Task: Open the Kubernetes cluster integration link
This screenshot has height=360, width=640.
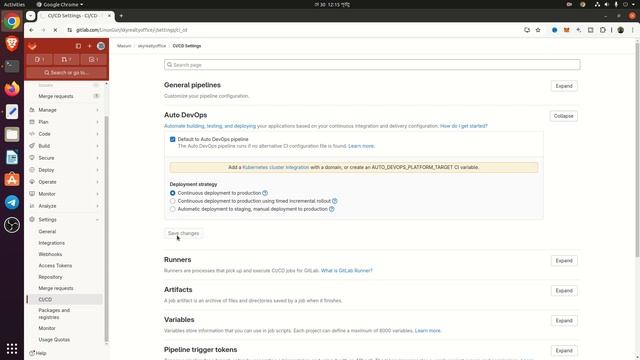Action: click(276, 167)
